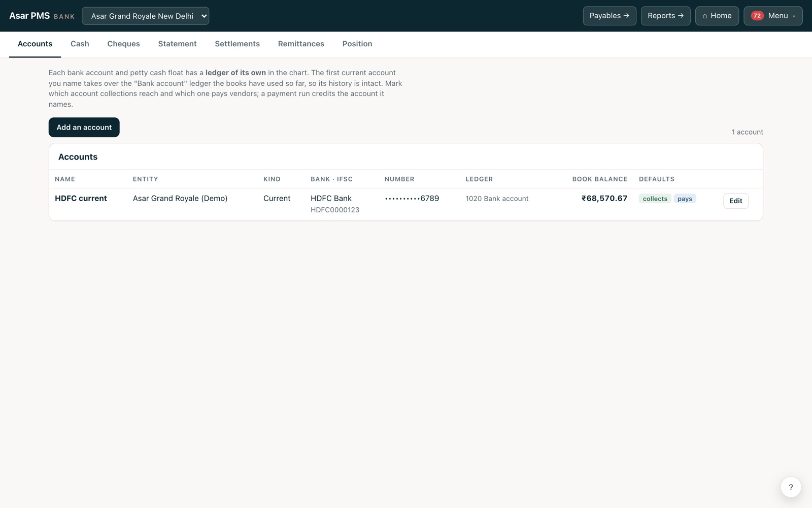Open the help question mark button
The height and width of the screenshot is (508, 812).
click(791, 487)
